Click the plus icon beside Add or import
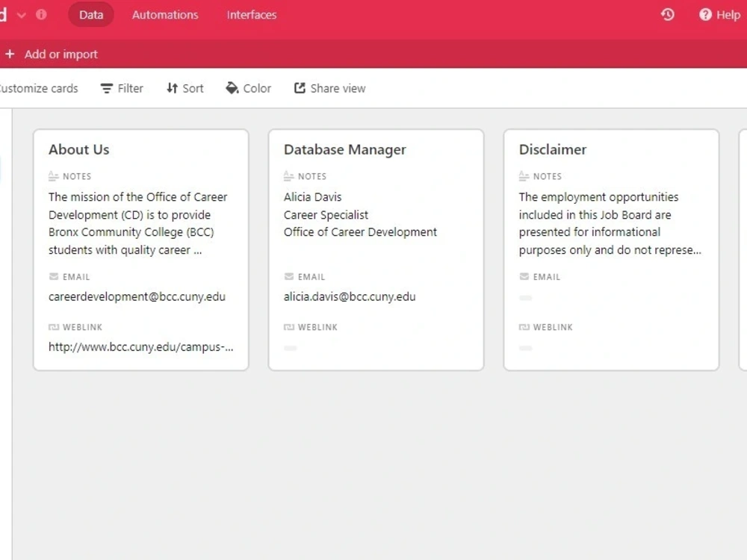Image resolution: width=747 pixels, height=560 pixels. [10, 54]
